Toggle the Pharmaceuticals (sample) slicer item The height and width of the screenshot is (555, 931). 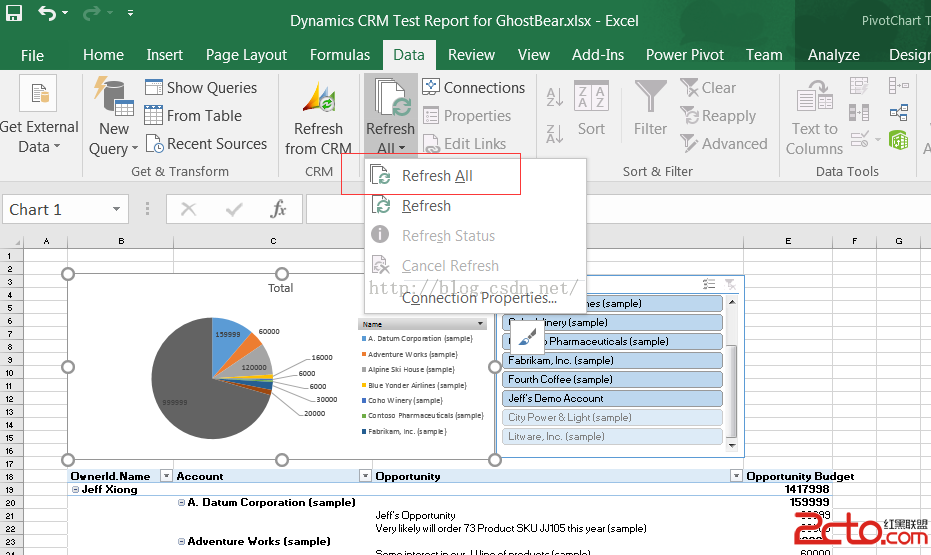pos(612,341)
